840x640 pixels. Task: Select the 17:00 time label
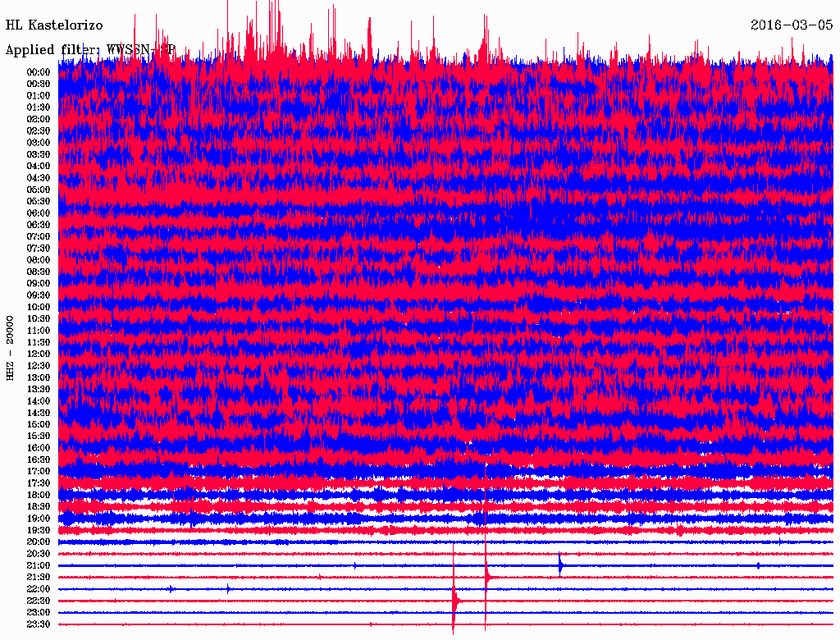[39, 472]
